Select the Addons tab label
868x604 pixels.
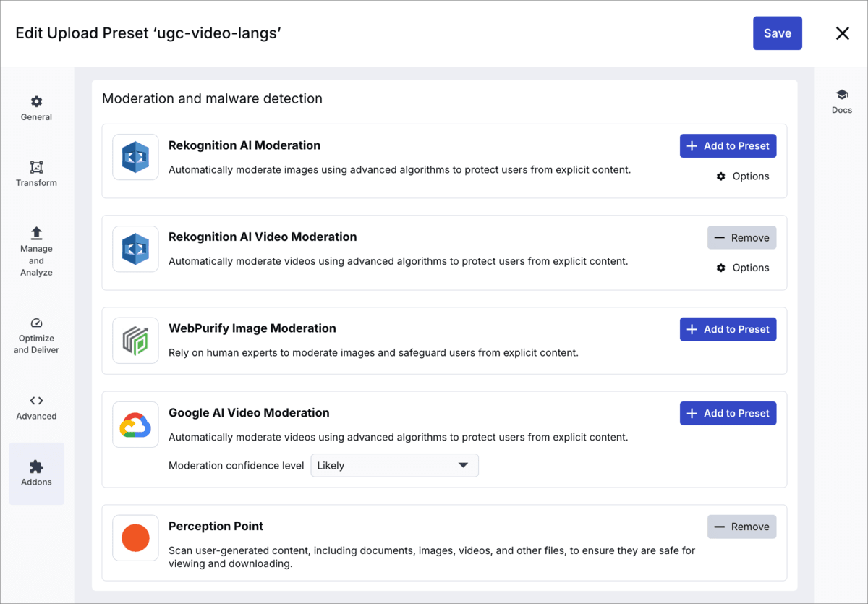(x=36, y=482)
